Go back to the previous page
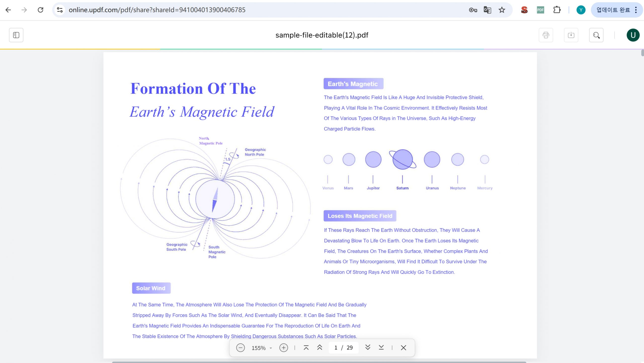Image resolution: width=644 pixels, height=363 pixels. point(8,10)
